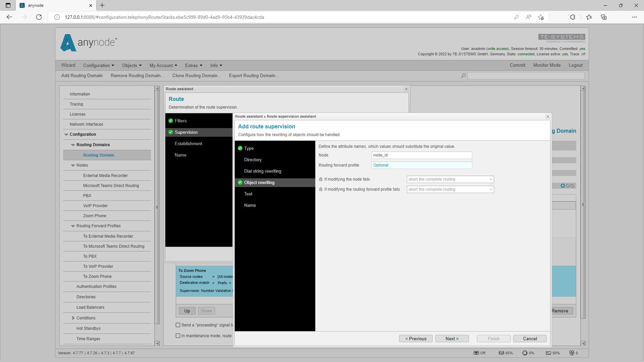Image resolution: width=644 pixels, height=362 pixels.
Task: Click Export Routing Domain
Action: click(x=254, y=76)
